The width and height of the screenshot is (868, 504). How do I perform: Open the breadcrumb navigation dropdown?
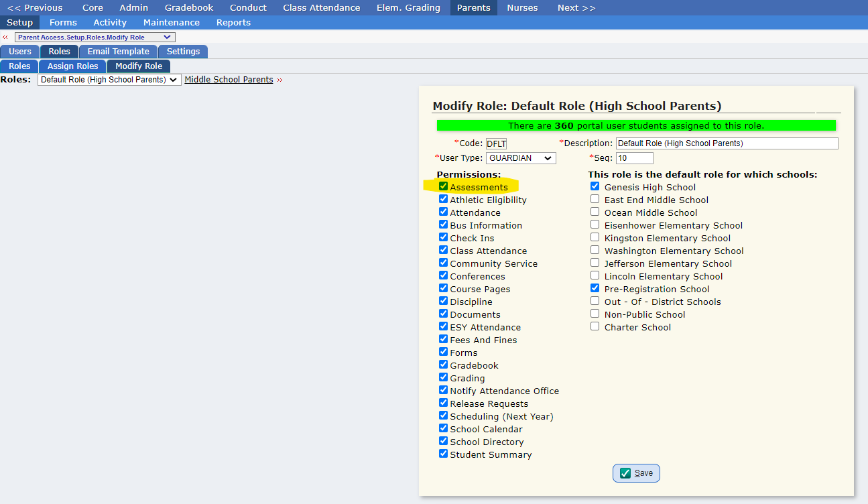94,37
